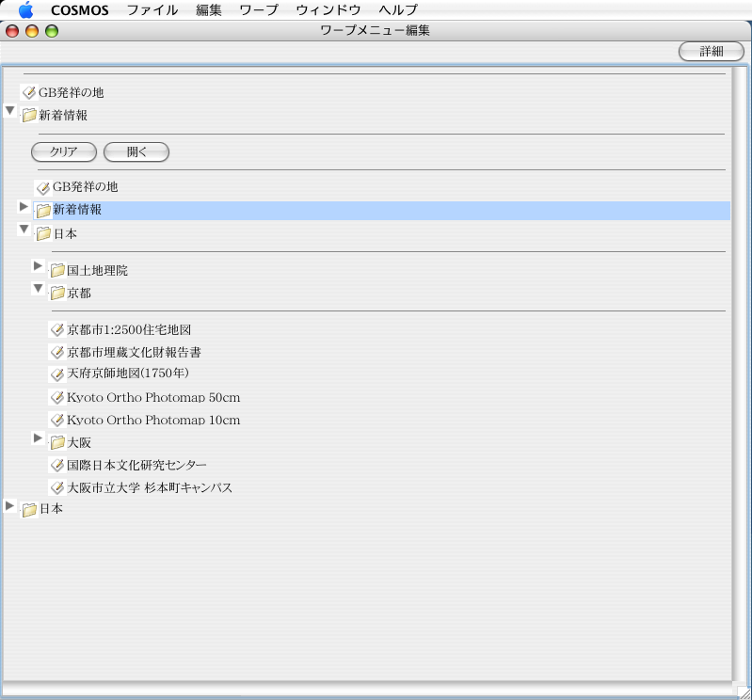The width and height of the screenshot is (752, 700).
Task: Zoom the window with the green button
Action: [52, 31]
